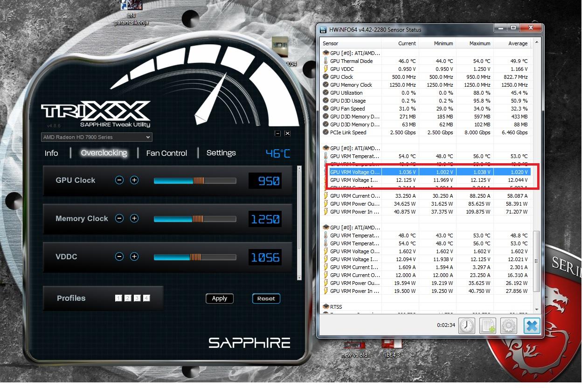
Task: Click the icon beside PCIe Link Speed
Action: [325, 132]
